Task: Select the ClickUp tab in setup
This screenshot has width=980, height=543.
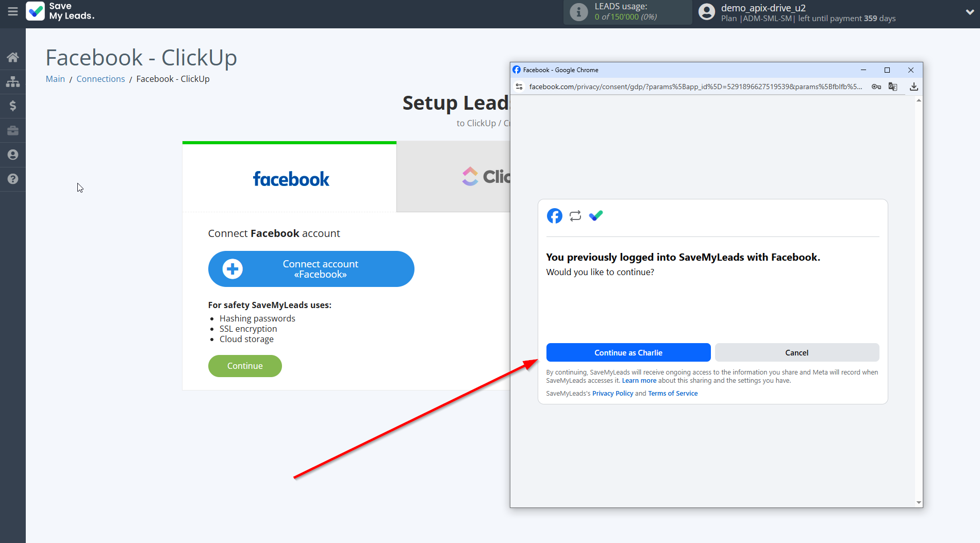Action: point(453,177)
